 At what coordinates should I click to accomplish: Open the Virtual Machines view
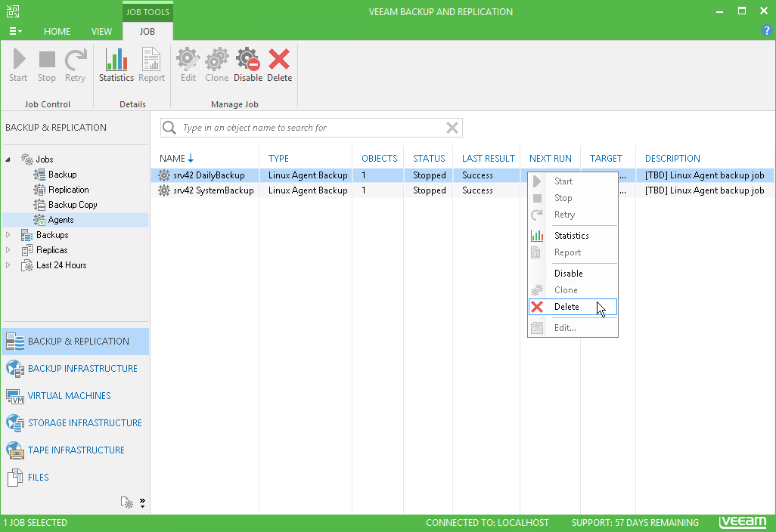pos(75,395)
